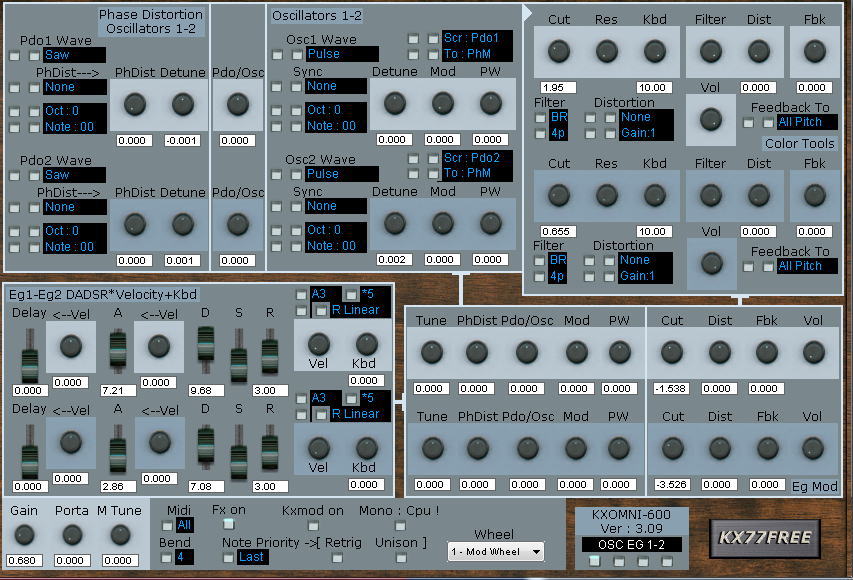Click the Osc2 Detune knob above 0.002
Image resolution: width=853 pixels, height=580 pixels.
pyautogui.click(x=394, y=223)
